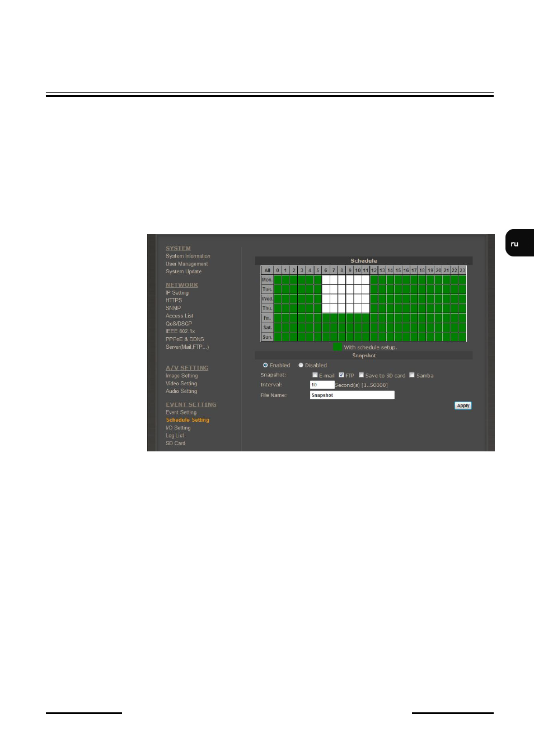Screen dimensions: 534x756
Task: Open Event Setting page
Action: point(181,412)
